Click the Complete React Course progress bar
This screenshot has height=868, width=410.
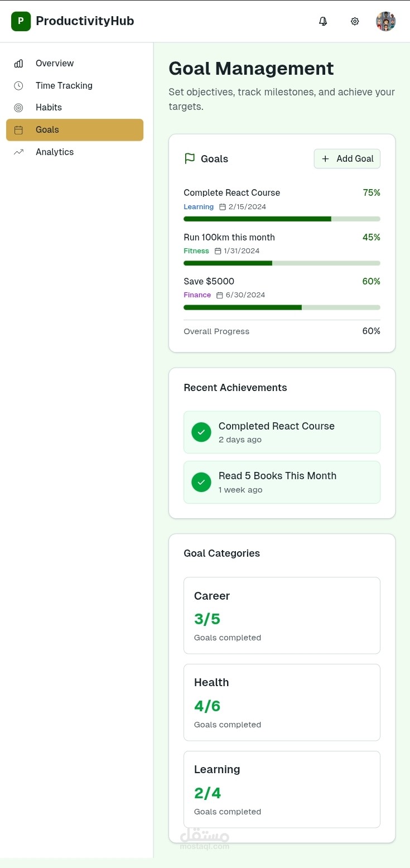(x=282, y=219)
